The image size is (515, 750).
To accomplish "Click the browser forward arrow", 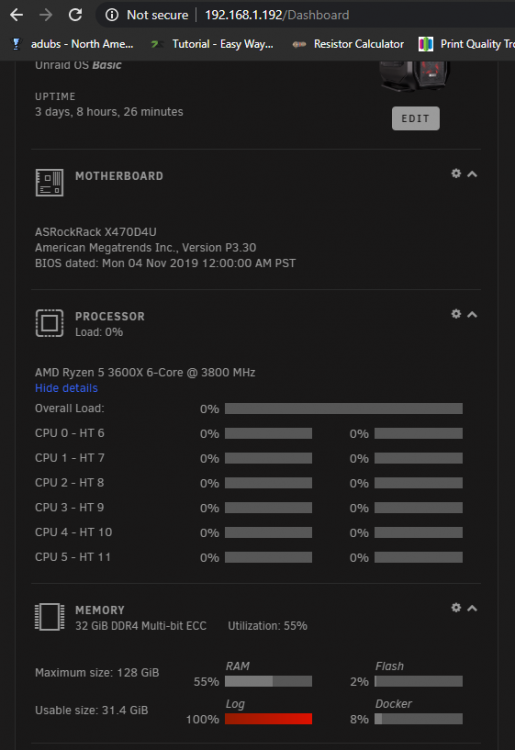I will click(x=46, y=15).
